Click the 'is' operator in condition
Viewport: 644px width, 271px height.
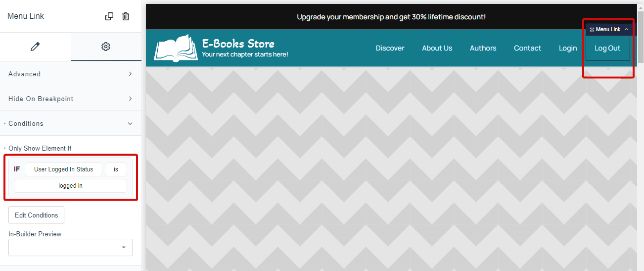(x=116, y=169)
